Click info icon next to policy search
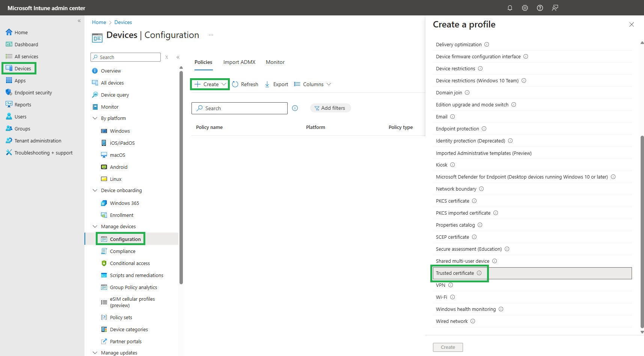644x356 pixels. click(295, 108)
